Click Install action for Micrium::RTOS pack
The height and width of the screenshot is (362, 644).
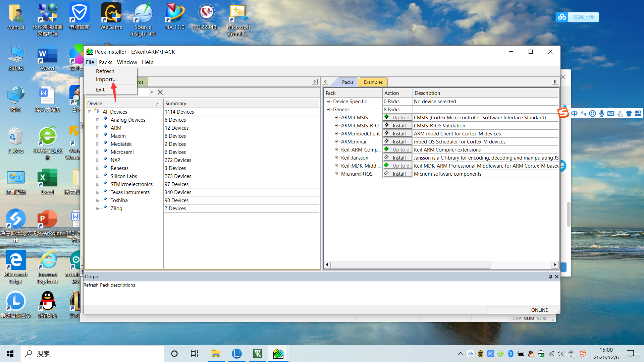(397, 174)
